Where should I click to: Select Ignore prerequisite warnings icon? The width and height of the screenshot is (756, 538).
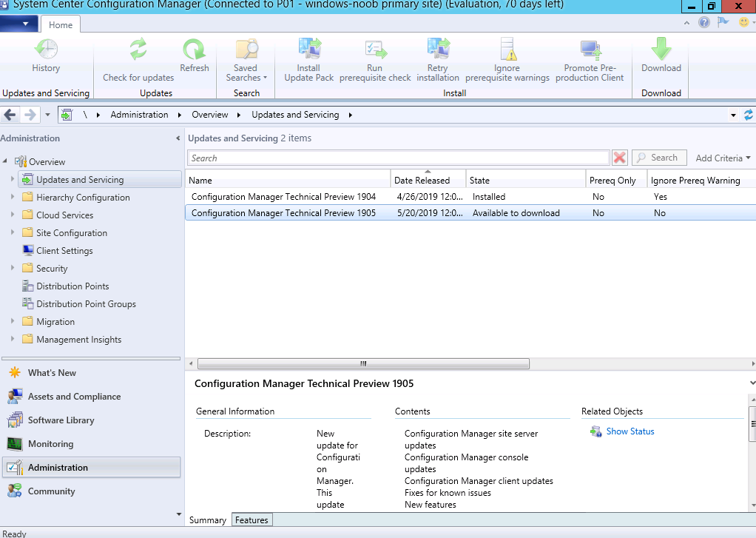coord(507,50)
